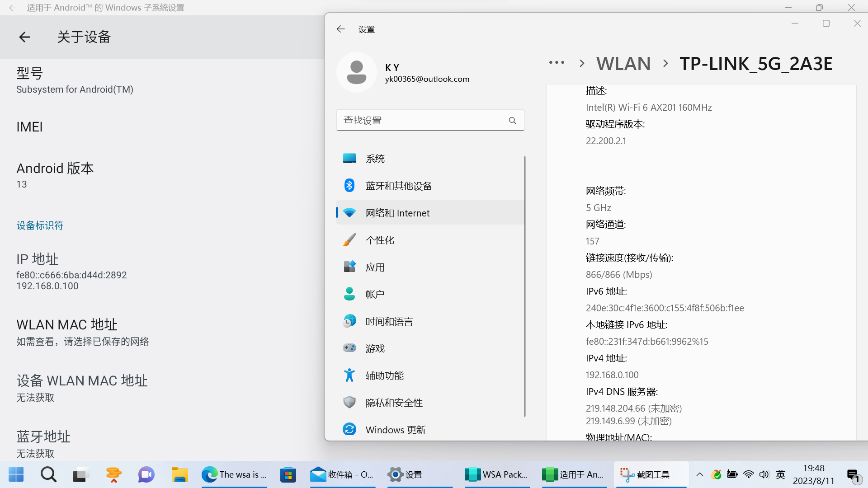Show hidden tray icons chevron
Viewport: 868px width, 488px height.
pos(699,474)
